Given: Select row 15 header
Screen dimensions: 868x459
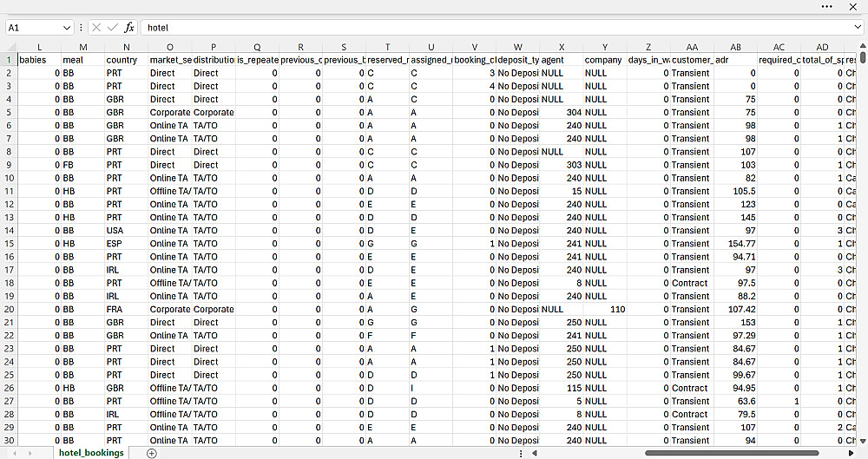Looking at the screenshot, I should coord(9,244).
